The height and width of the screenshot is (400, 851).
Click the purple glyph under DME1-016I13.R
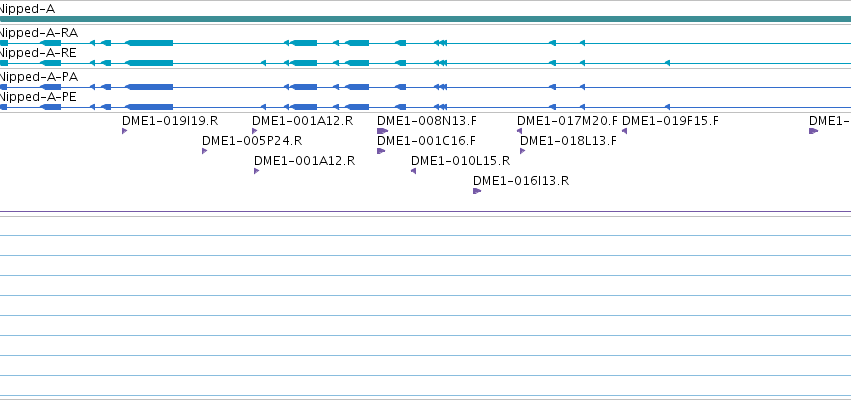click(x=477, y=191)
